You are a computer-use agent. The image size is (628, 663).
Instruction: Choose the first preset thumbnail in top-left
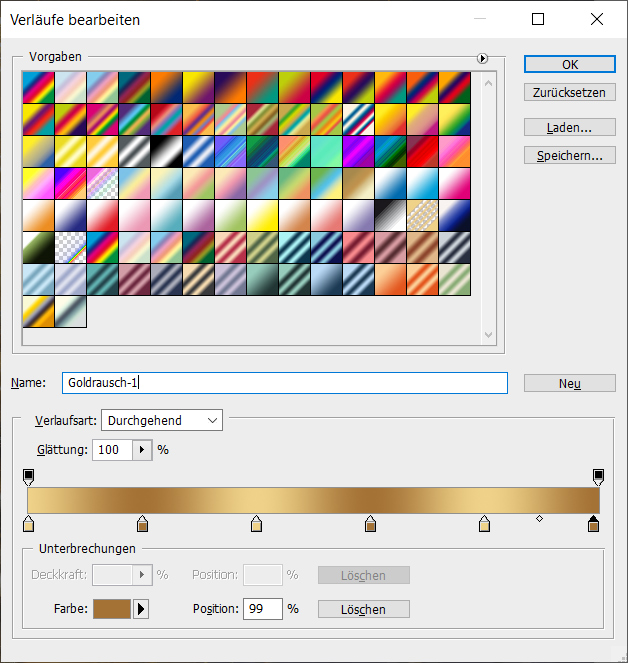pyautogui.click(x=38, y=86)
